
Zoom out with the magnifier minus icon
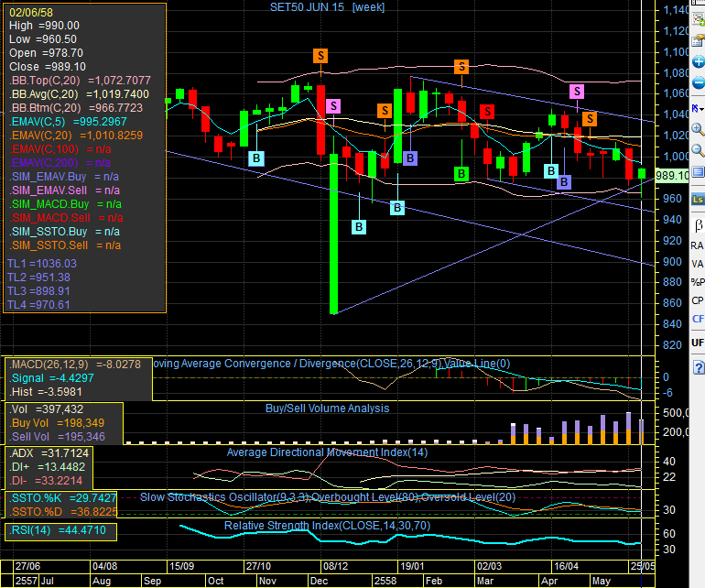point(699,150)
